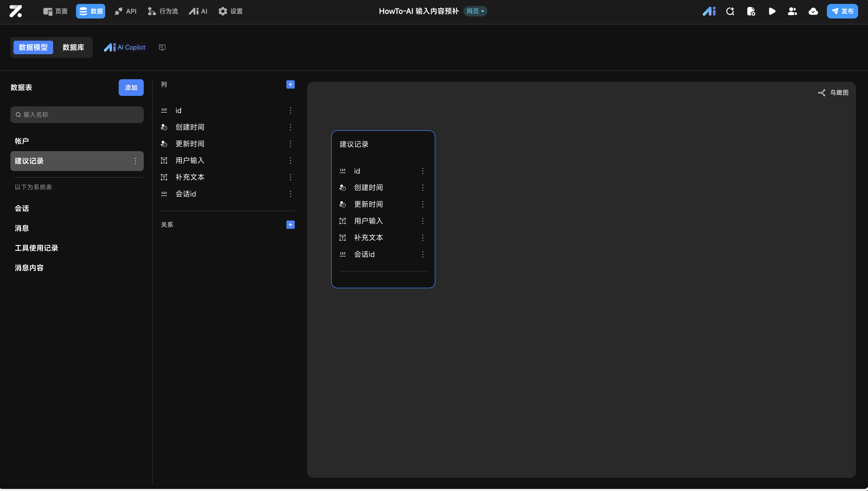The height and width of the screenshot is (491, 868).
Task: Go to the API tab
Action: [x=125, y=11]
